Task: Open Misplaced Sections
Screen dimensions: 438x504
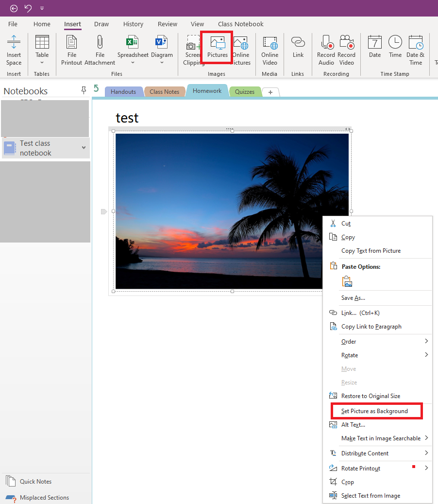Action: pyautogui.click(x=37, y=498)
